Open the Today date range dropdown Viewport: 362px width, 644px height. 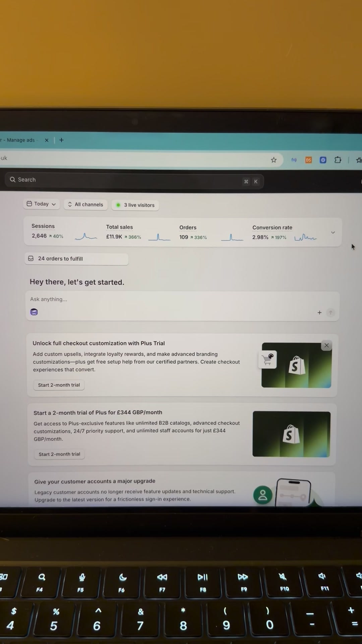pos(41,204)
